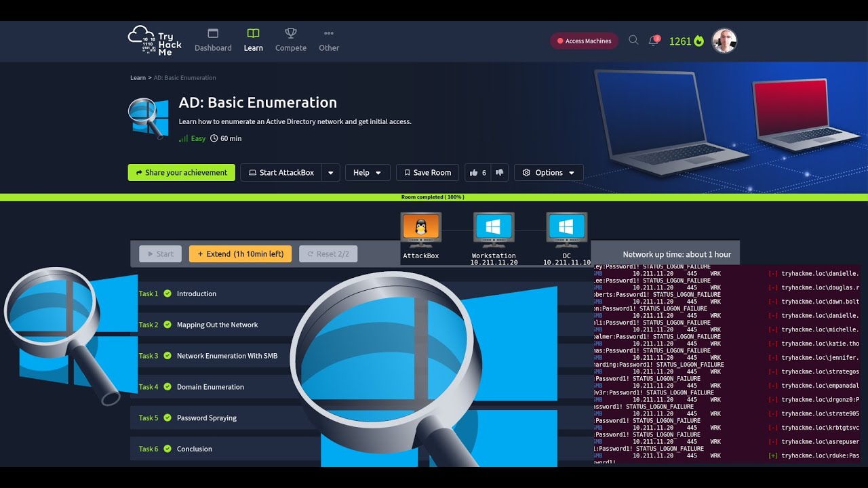Click the Task 2 green check icon
The width and height of the screenshot is (868, 488).
click(x=167, y=325)
